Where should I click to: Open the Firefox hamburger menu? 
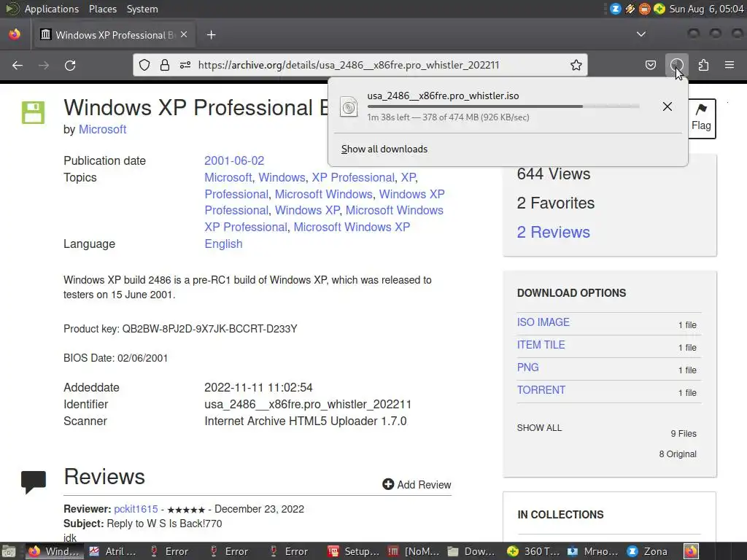point(729,65)
